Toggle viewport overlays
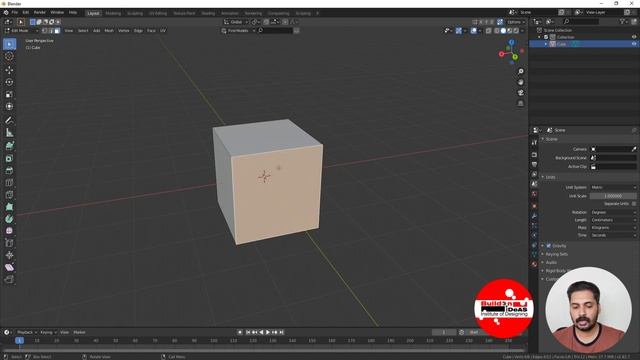This screenshot has height=360, width=640. coord(473,31)
